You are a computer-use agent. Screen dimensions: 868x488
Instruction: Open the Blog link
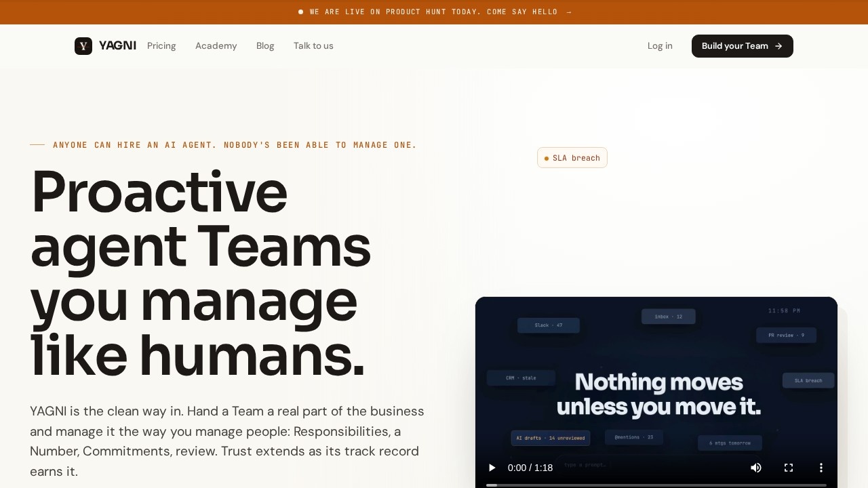pos(265,46)
